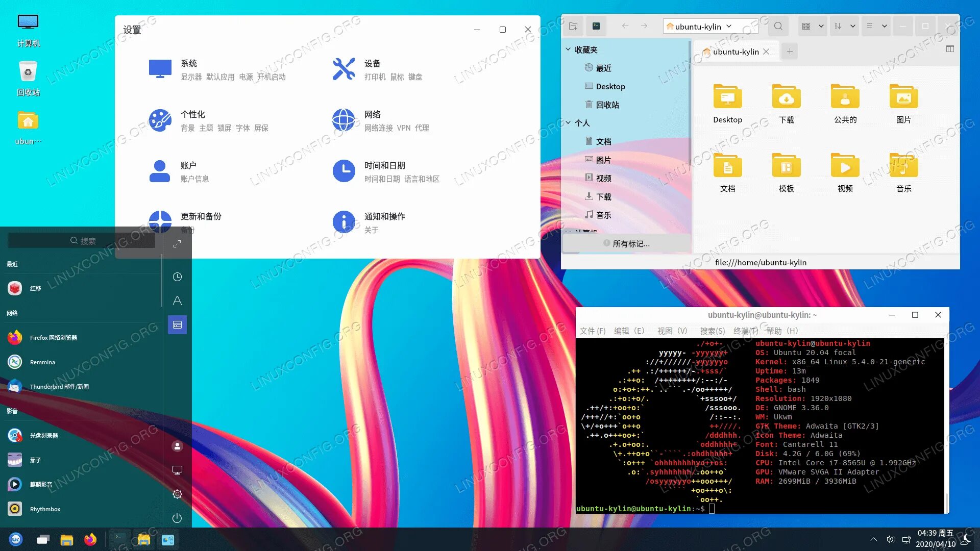This screenshot has height=551, width=980.
Task: Create new folder via toolbar icon
Action: pos(573,26)
